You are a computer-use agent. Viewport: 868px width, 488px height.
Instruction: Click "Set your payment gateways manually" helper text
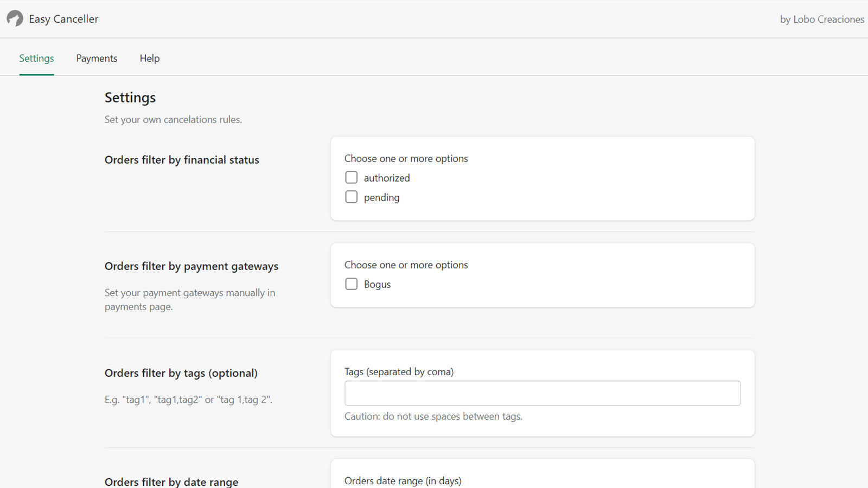pyautogui.click(x=189, y=299)
